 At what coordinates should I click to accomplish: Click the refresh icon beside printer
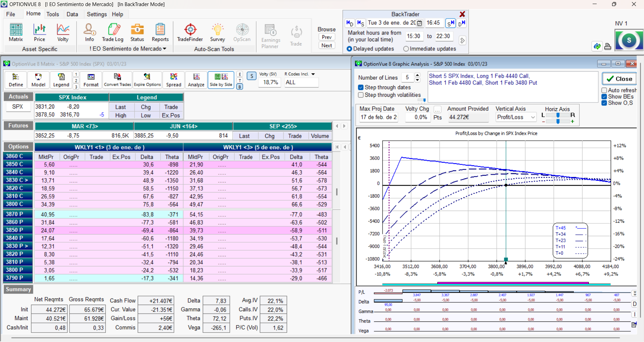[x=597, y=46]
